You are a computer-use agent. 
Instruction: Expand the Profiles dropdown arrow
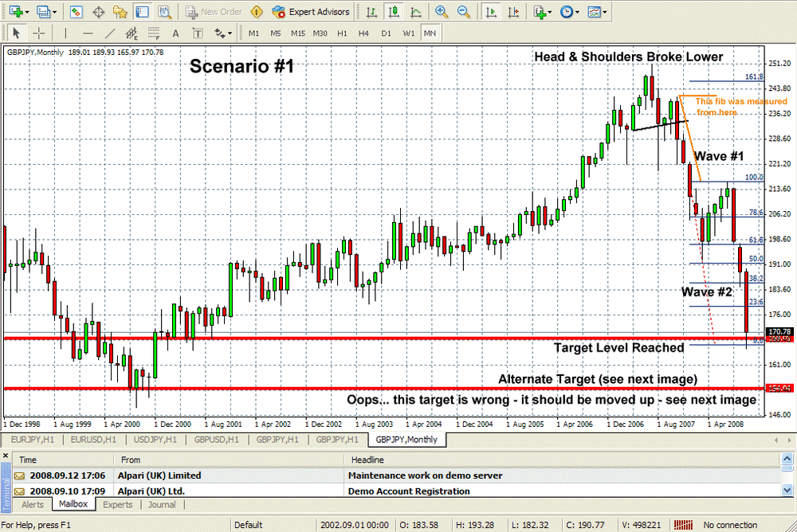tap(54, 12)
